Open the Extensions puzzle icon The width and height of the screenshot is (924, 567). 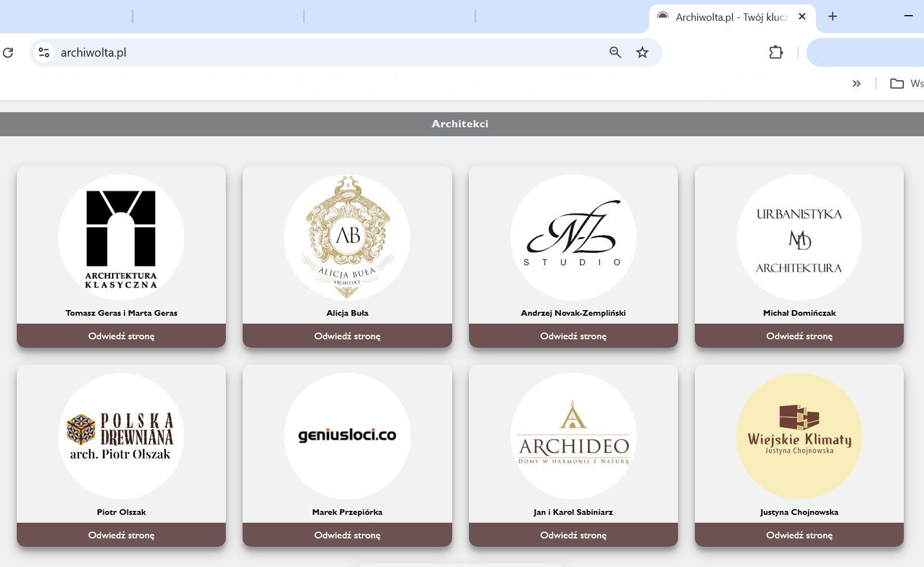[776, 53]
